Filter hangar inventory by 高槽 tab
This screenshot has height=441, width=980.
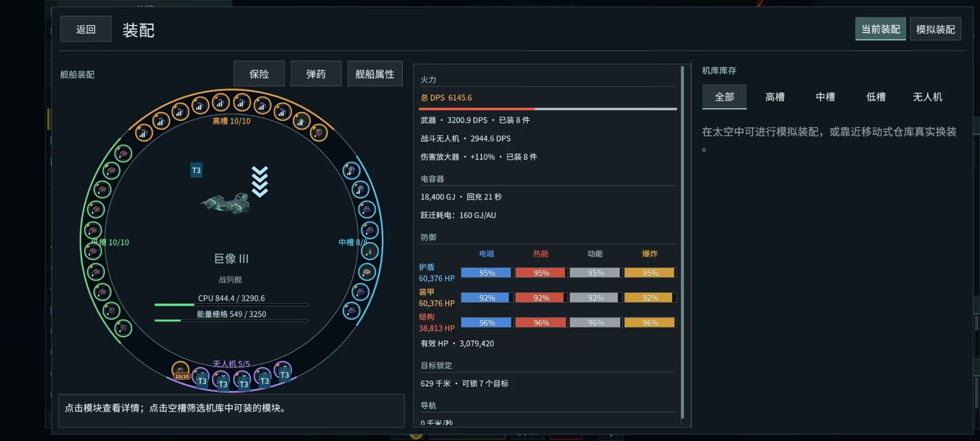tap(775, 96)
